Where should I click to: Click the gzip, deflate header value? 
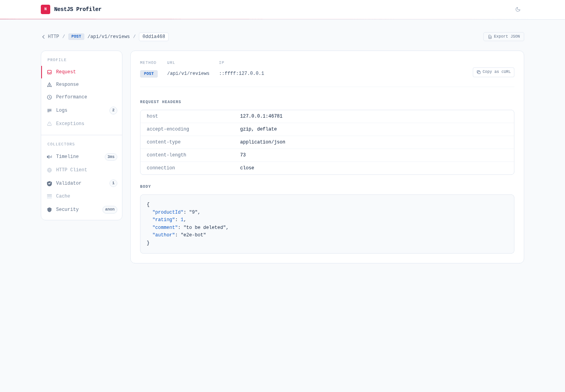tap(259, 129)
